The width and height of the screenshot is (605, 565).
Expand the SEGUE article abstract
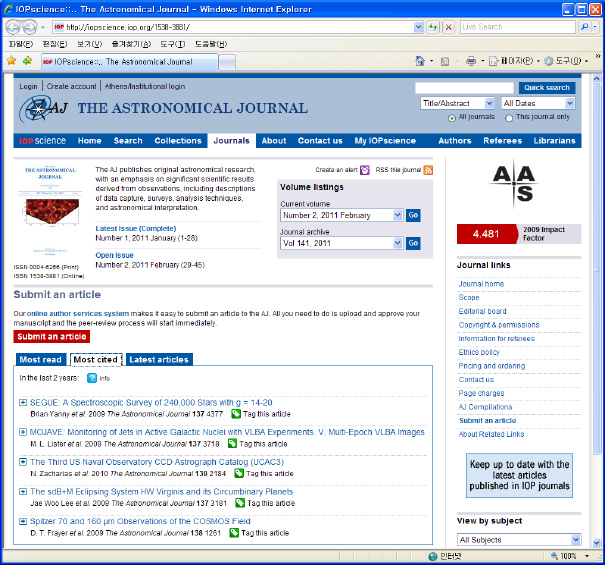23,403
